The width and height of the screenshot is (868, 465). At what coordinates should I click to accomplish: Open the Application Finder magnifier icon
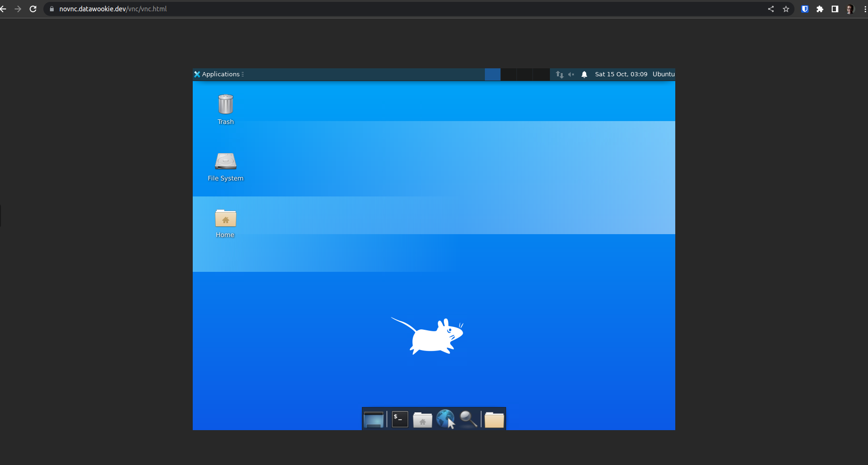pos(467,418)
